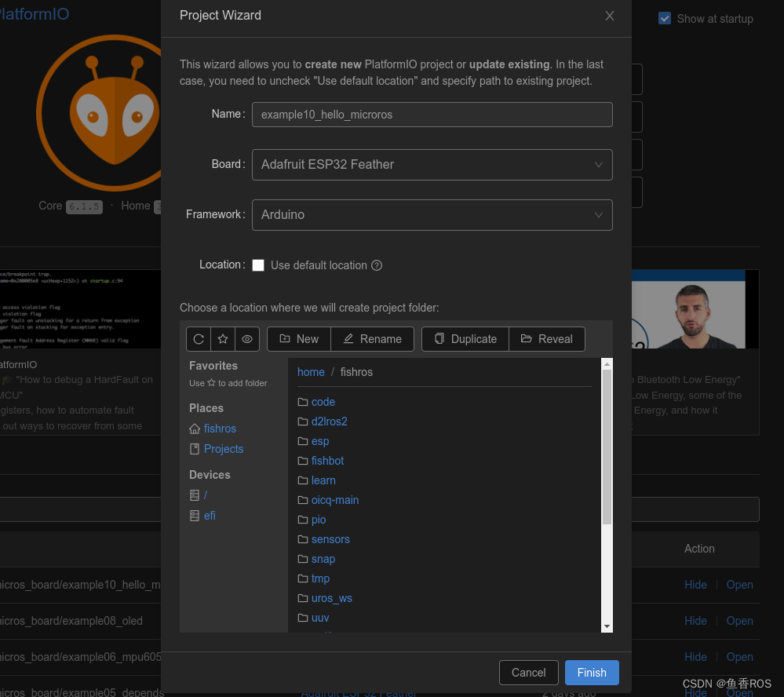Click the help icon next to default location

377,265
